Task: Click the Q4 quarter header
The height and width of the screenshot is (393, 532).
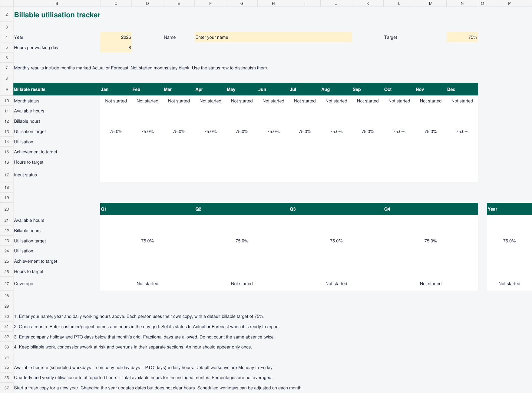Action: [431, 209]
